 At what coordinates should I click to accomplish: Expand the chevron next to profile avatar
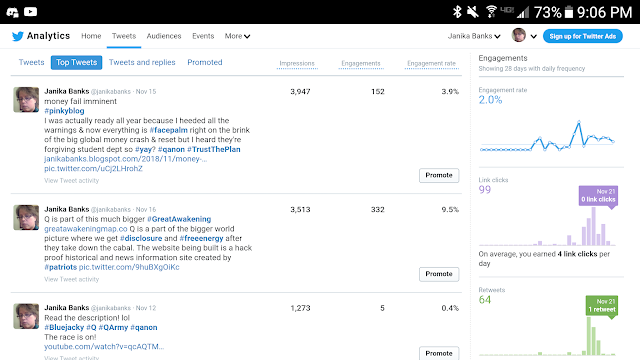533,36
